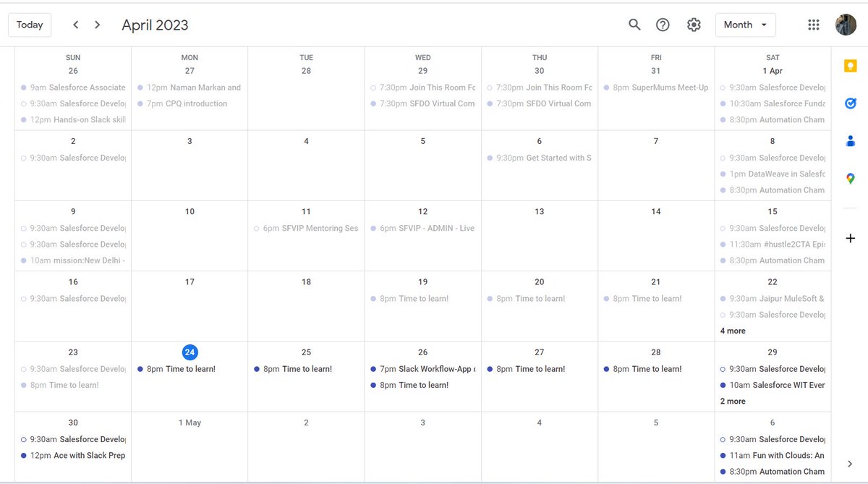Open 8:30pm Automation Champ on April 8
Screen dimensions: 868x484
coord(773,190)
